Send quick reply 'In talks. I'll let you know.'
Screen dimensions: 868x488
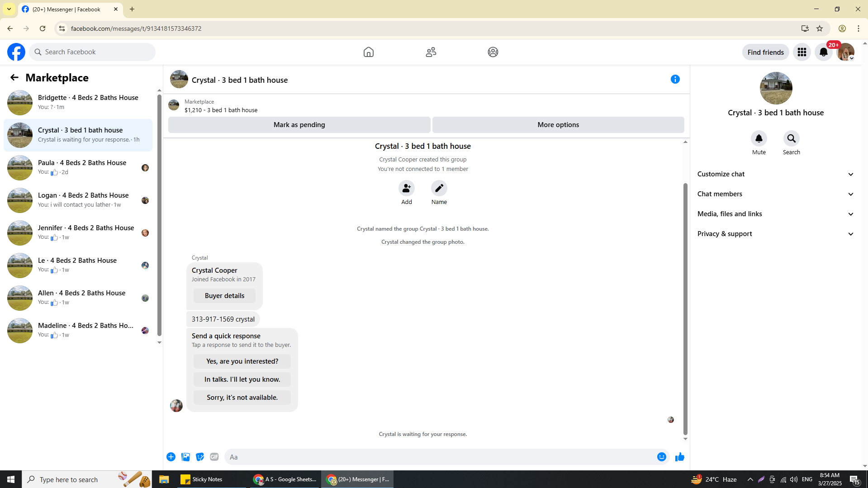(x=242, y=379)
